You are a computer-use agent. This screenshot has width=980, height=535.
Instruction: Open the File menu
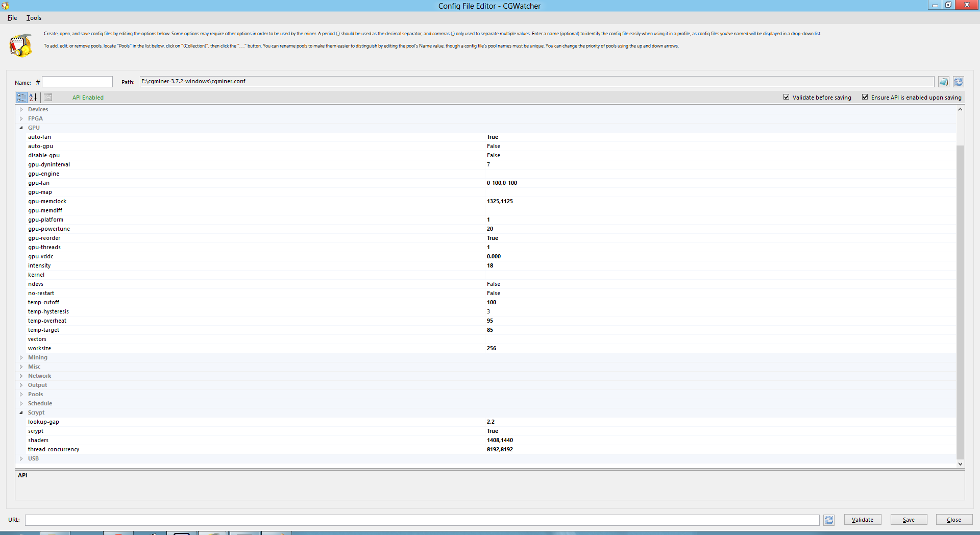[x=12, y=18]
